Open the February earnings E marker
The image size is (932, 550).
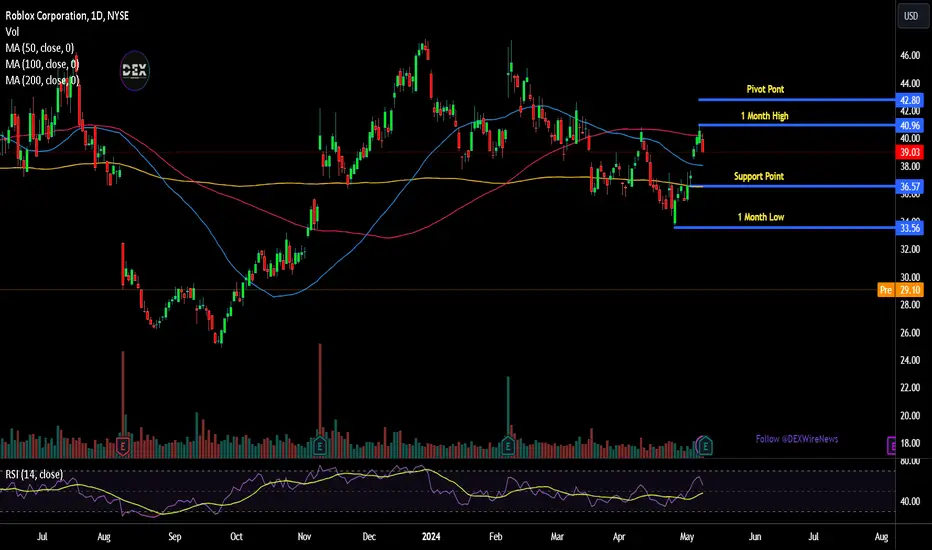click(508, 445)
